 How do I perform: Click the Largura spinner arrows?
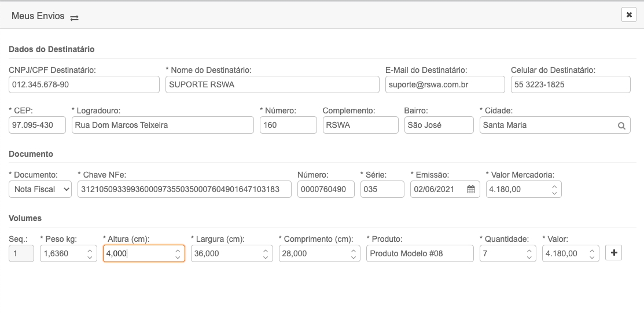[265, 253]
